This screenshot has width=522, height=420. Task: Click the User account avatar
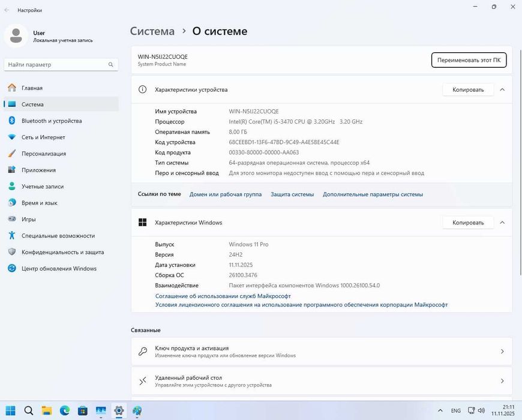tap(16, 36)
